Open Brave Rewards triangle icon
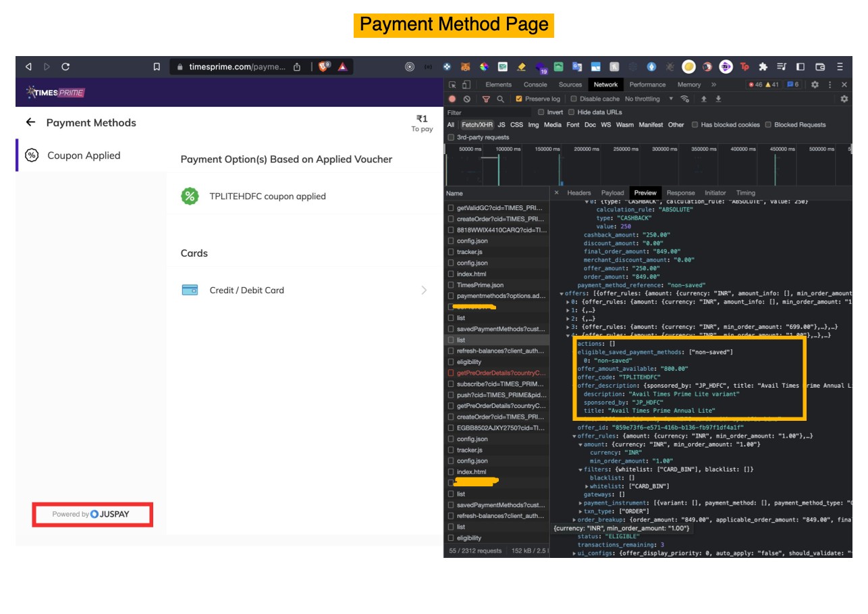Image resolution: width=868 pixels, height=614 pixels. click(343, 66)
